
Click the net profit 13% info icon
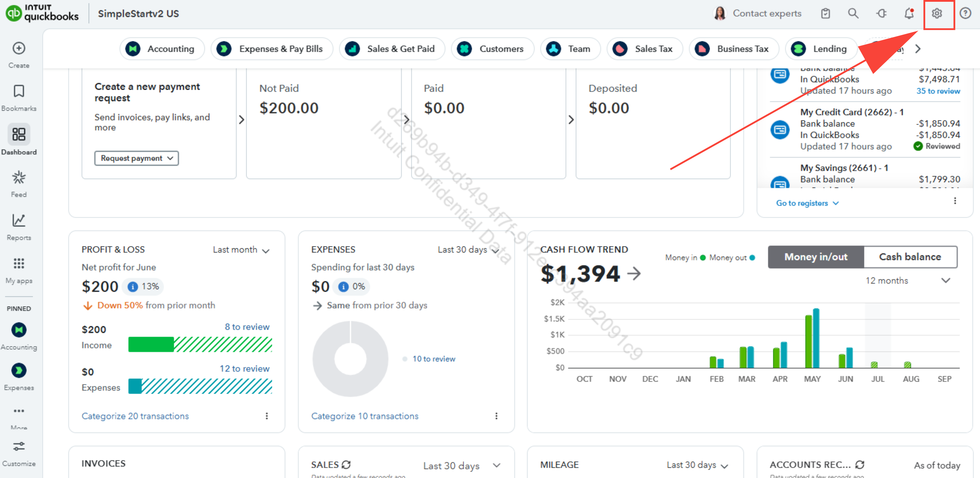(x=132, y=287)
